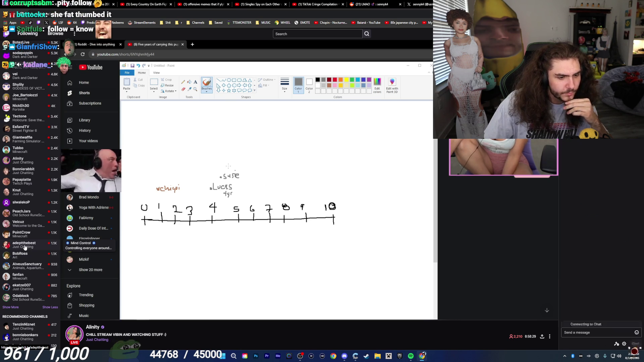Open Photoshop from the taskbar
644x362 pixels.
pyautogui.click(x=256, y=356)
